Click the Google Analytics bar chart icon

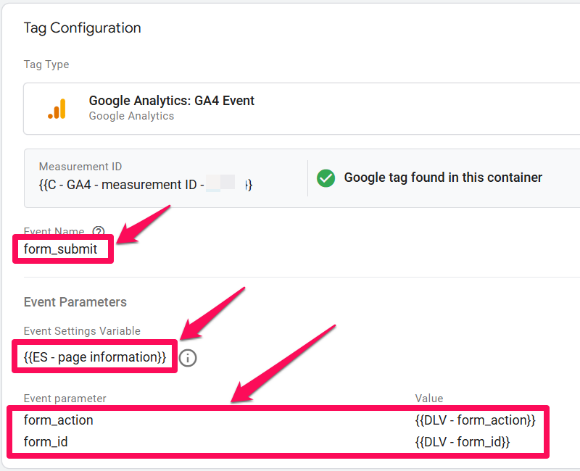pos(57,109)
